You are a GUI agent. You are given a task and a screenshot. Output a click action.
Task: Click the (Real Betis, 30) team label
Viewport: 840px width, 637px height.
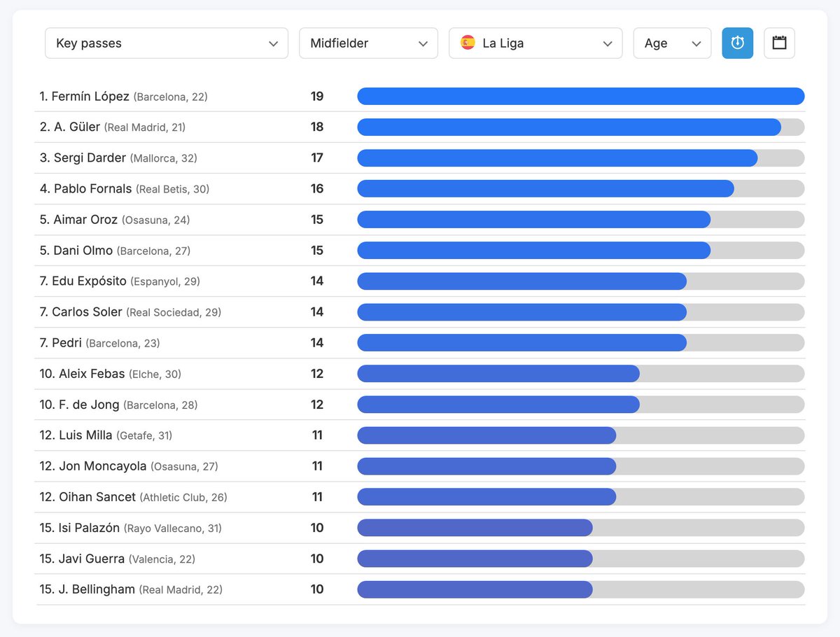tap(172, 189)
